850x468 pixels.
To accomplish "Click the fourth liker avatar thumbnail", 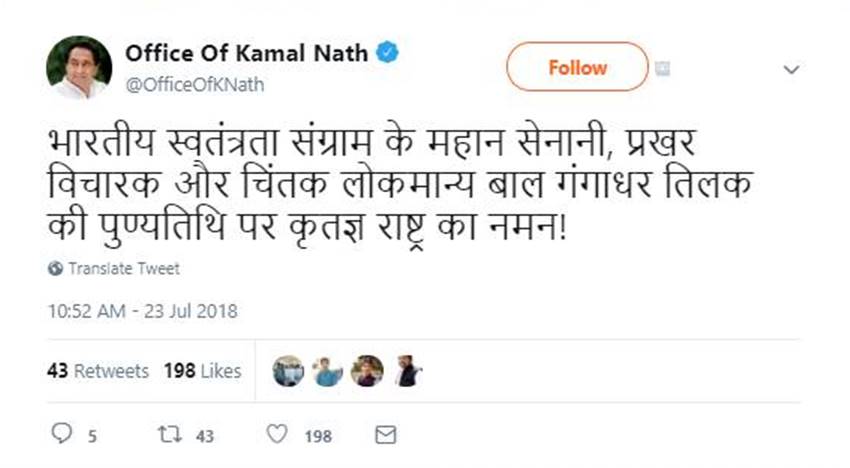I will coord(406,371).
